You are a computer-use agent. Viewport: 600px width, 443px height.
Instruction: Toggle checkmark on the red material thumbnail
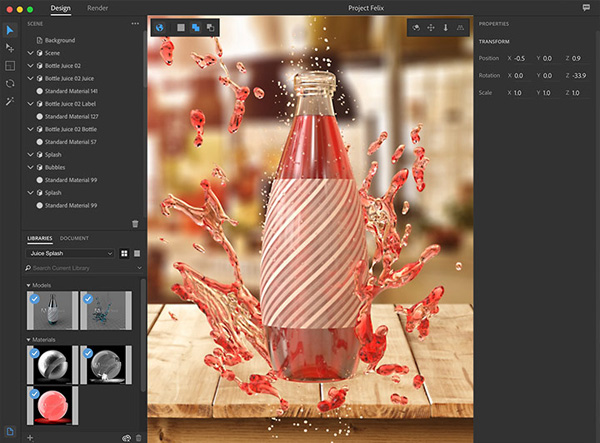tap(33, 393)
